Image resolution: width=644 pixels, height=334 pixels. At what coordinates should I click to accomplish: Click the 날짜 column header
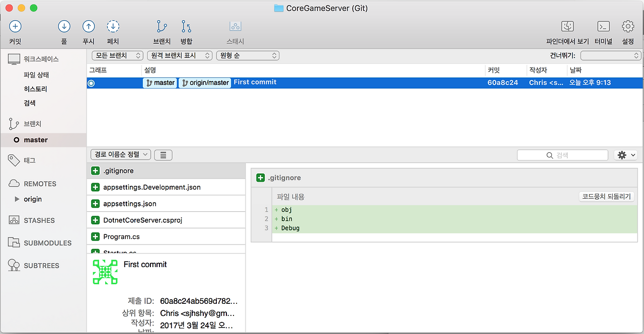tap(605, 70)
